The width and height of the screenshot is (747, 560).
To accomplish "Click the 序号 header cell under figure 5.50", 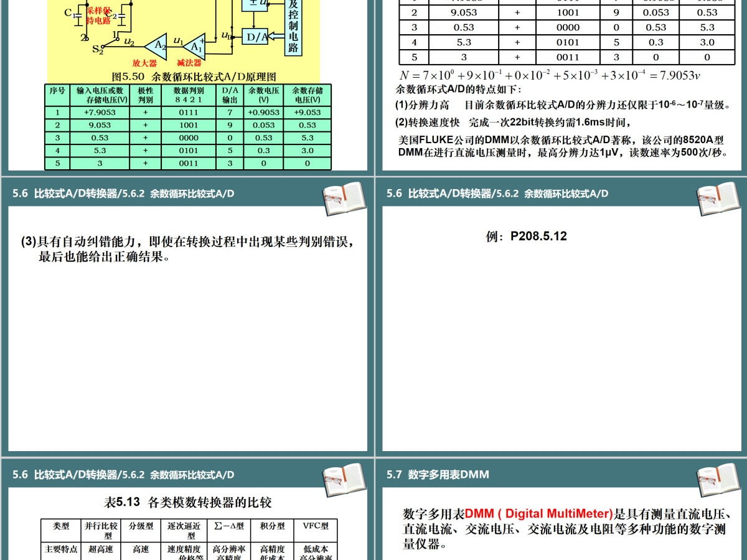I will [57, 95].
